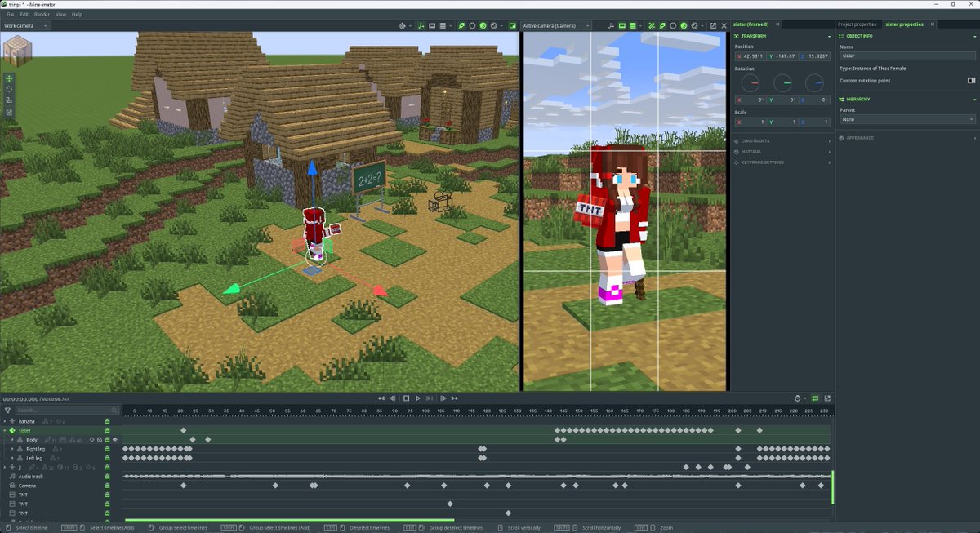Toggle timeline loop playback icon
Viewport: 980px width, 533px height.
pos(815,398)
